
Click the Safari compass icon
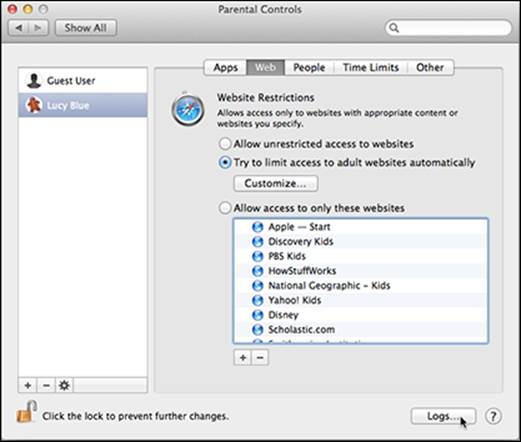coord(188,109)
